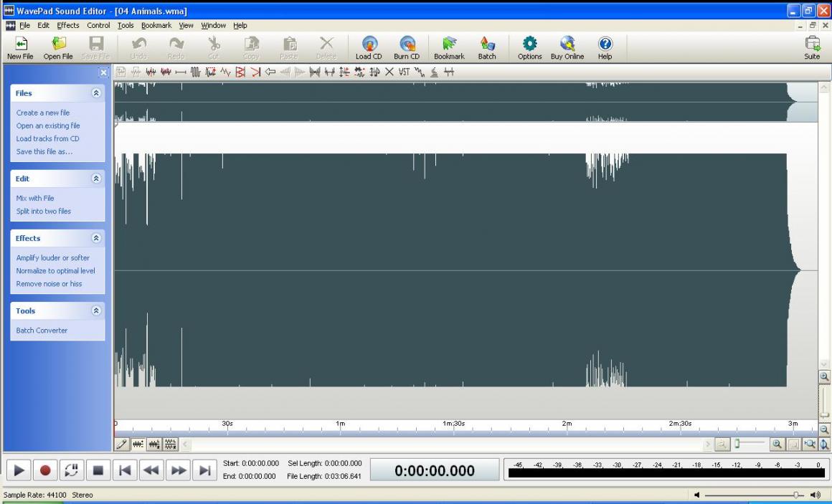Open the Batch converter toolbar icon
832x504 pixels.
487,44
